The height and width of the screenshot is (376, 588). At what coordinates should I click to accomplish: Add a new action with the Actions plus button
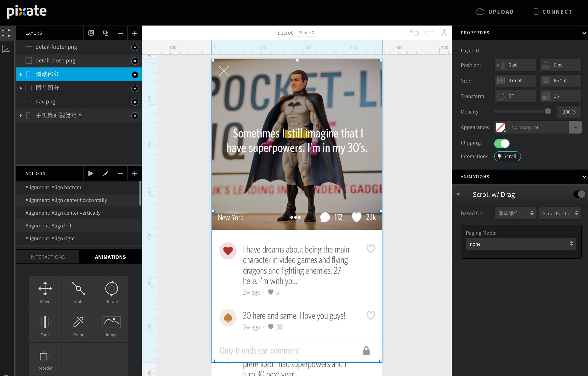click(x=134, y=173)
